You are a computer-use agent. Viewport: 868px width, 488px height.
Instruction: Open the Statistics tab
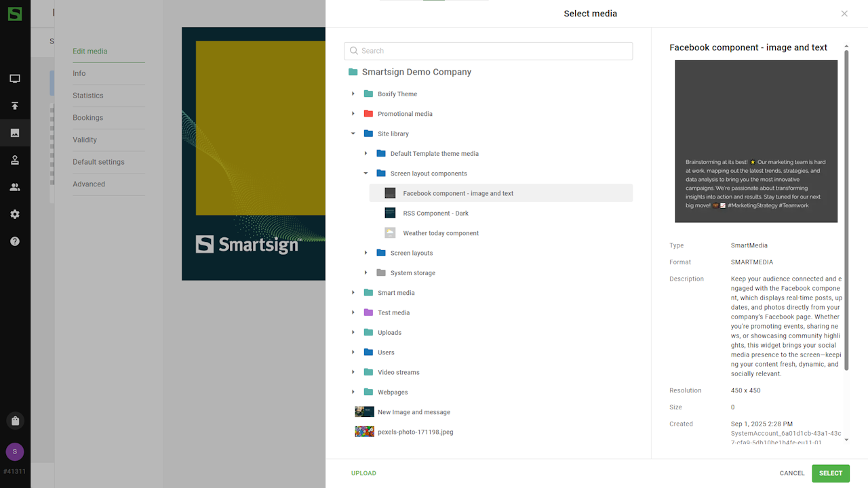[88, 96]
